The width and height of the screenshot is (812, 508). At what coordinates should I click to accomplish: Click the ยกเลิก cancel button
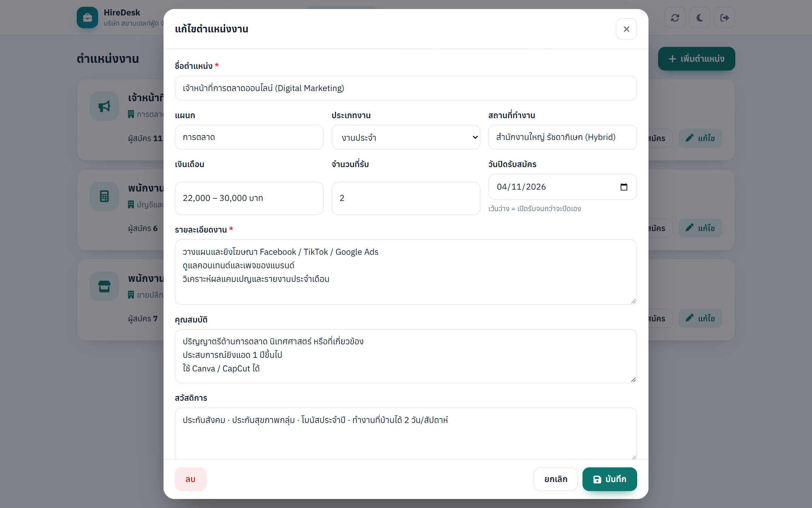(556, 479)
